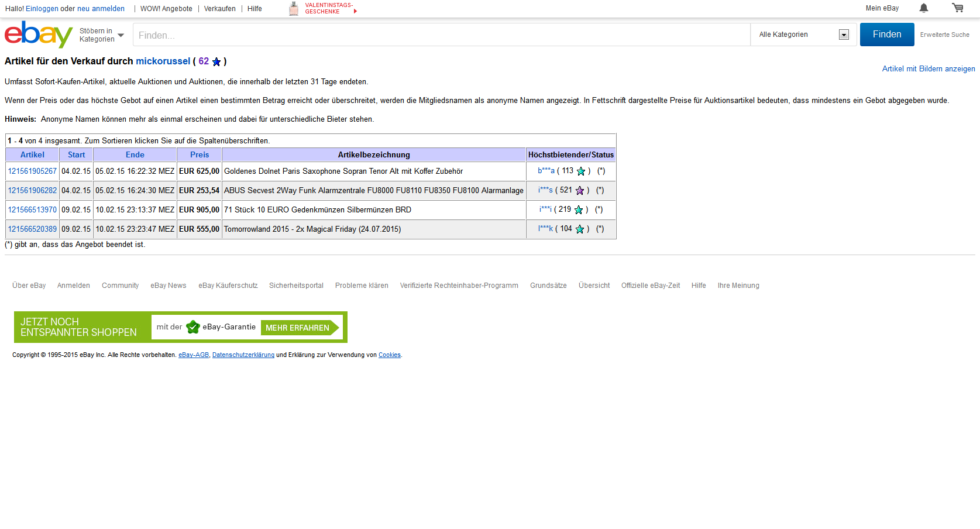
Task: Click the purple feedback star for bidder i***s
Action: pyautogui.click(x=580, y=191)
